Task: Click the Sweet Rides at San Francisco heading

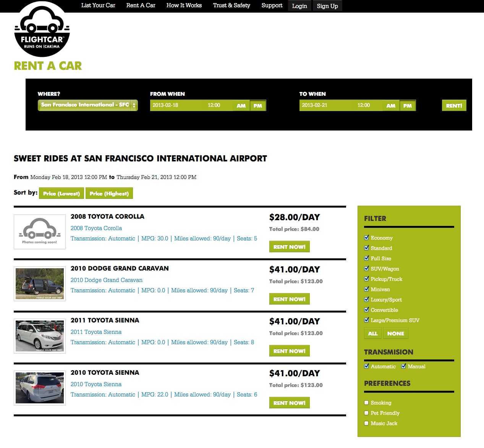Action: (x=141, y=158)
